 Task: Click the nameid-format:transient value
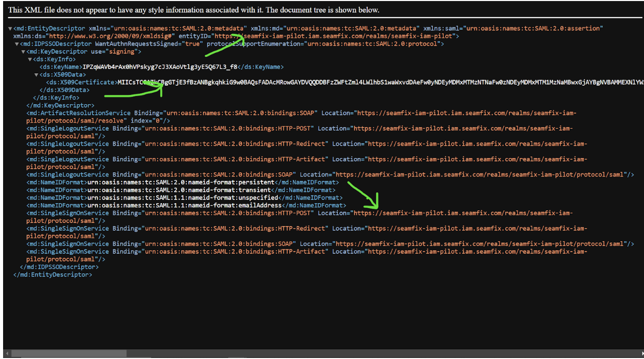click(179, 190)
